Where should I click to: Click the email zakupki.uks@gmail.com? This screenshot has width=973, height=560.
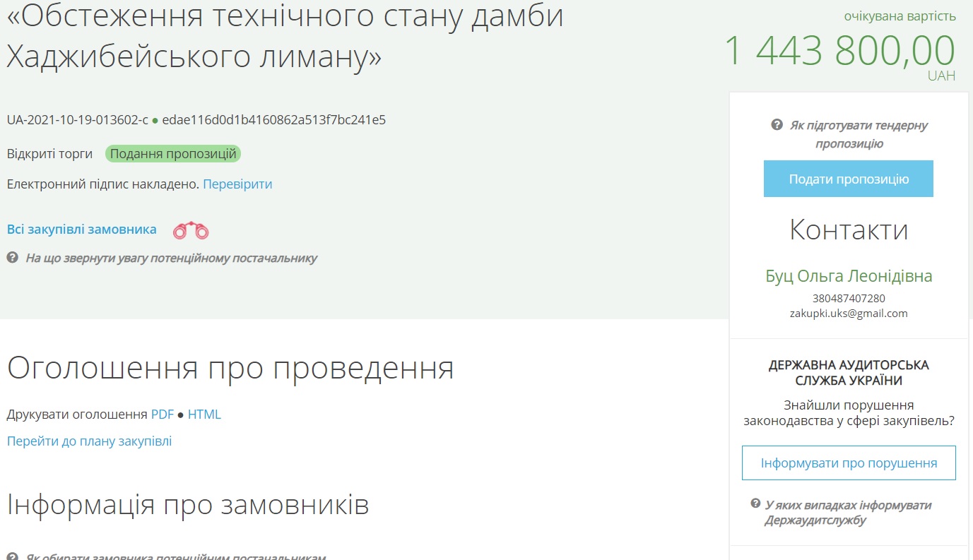[848, 314]
